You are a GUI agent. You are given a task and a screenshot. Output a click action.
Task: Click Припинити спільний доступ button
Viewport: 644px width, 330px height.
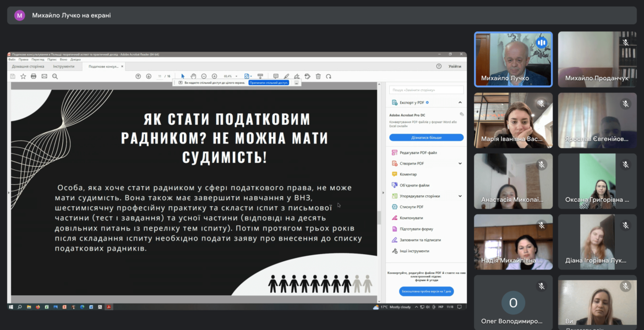[269, 82]
